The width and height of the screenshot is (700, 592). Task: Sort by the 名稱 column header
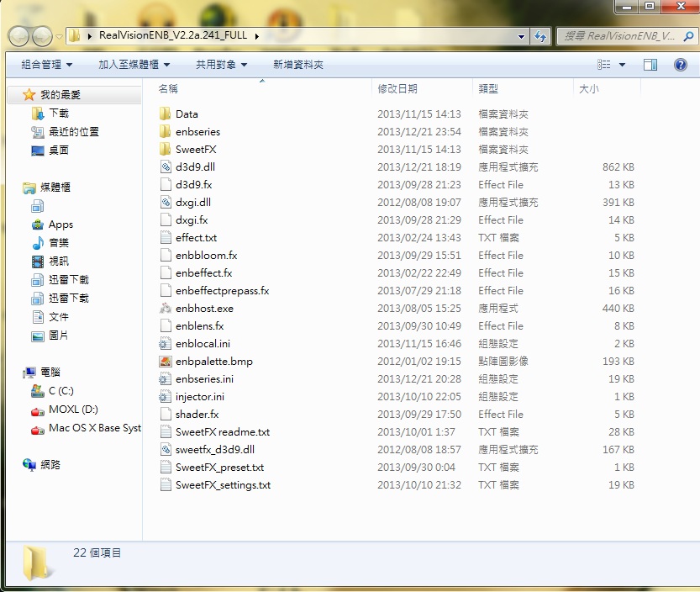click(168, 89)
